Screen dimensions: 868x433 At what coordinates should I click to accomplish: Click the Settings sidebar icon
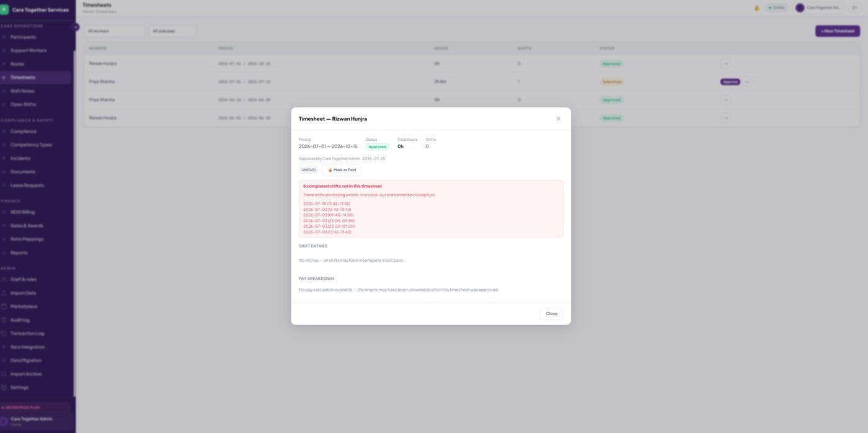coord(4,387)
